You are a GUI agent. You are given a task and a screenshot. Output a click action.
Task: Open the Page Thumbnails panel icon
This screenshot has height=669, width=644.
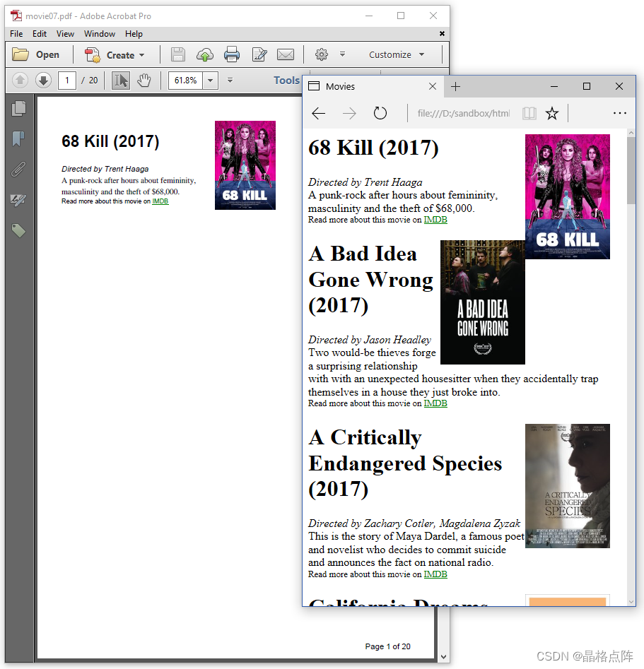(19, 108)
